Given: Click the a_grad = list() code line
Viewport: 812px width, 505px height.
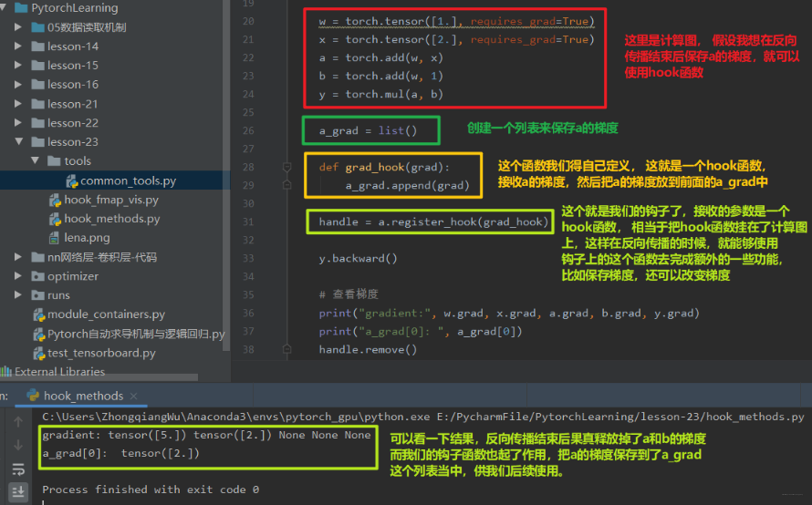Looking at the screenshot, I should pos(368,130).
